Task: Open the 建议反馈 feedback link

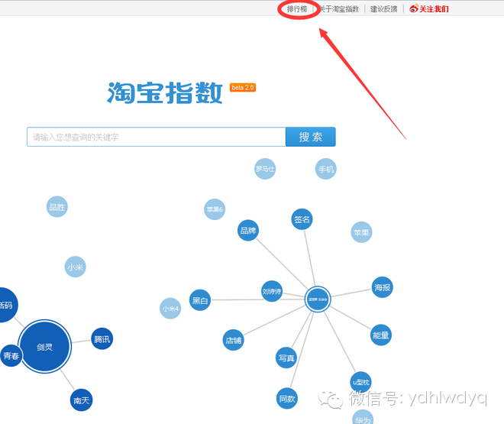Action: coord(384,9)
